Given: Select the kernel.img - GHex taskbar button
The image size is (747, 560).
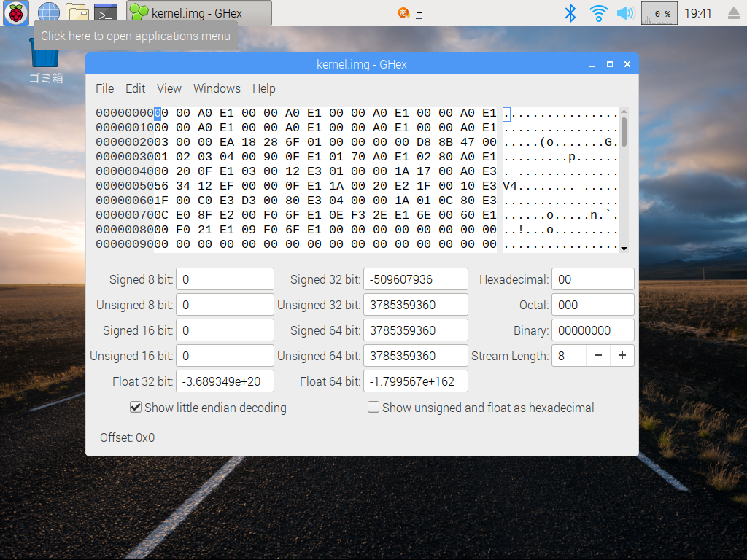Looking at the screenshot, I should point(197,12).
